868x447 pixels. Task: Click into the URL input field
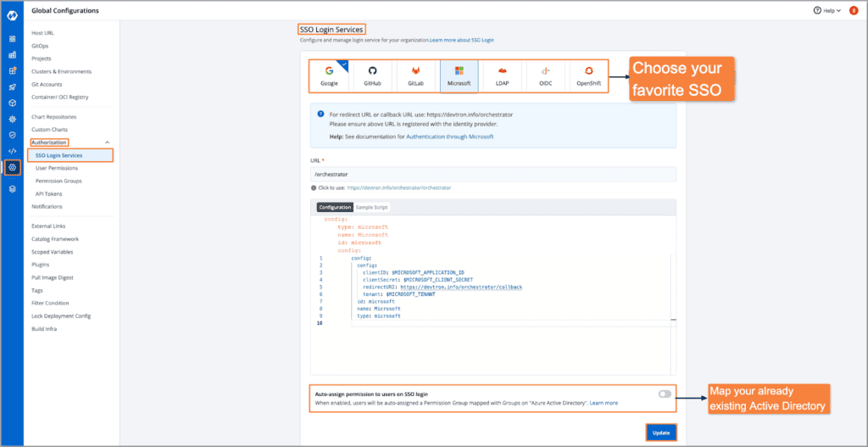[492, 174]
